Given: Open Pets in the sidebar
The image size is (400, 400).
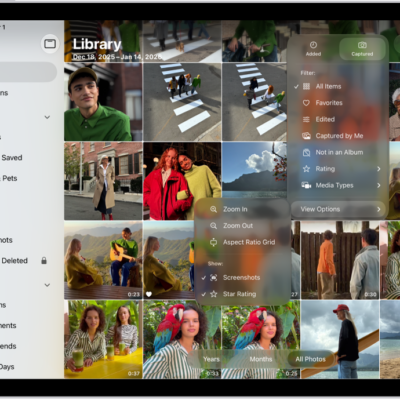Looking at the screenshot, I should (9, 178).
